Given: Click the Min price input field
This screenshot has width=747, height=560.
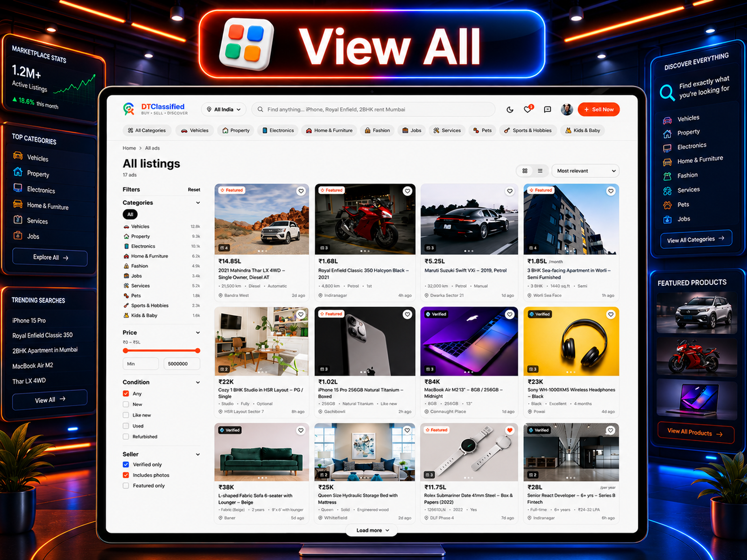Looking at the screenshot, I should pos(141,364).
